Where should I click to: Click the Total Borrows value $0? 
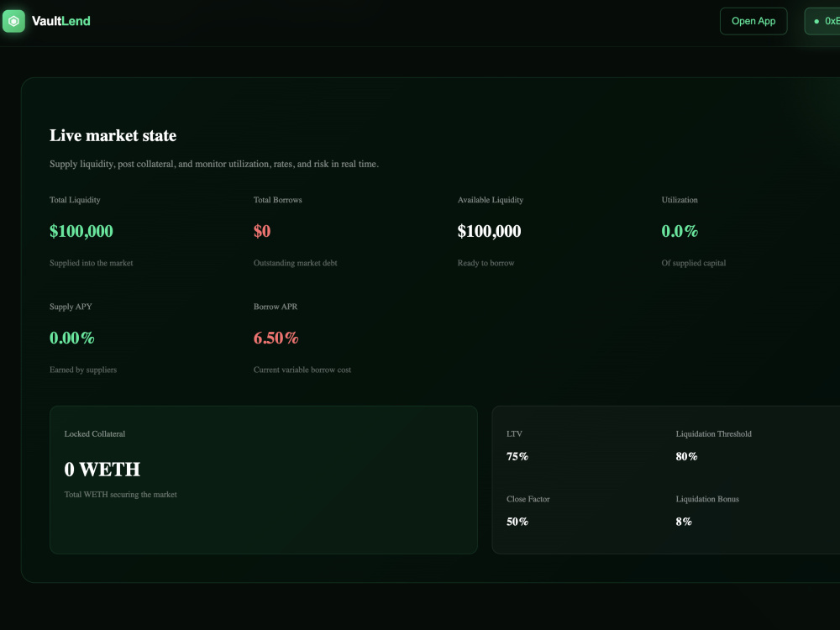(x=262, y=231)
